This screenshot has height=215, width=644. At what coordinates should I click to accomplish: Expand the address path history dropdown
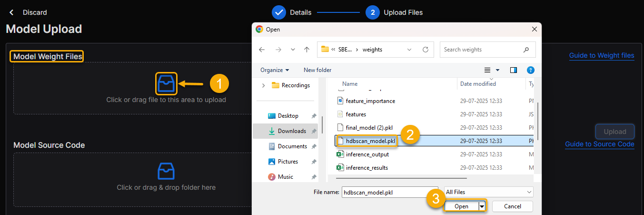coord(410,50)
